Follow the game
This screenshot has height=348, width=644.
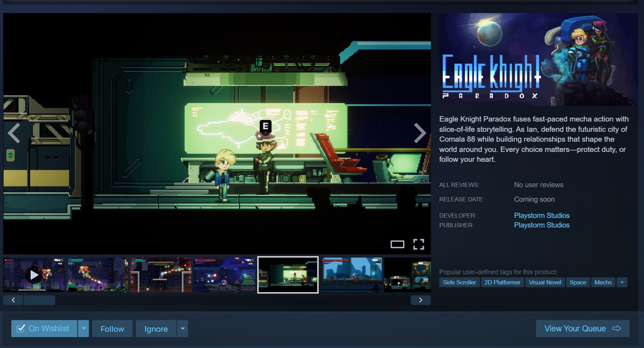coord(112,329)
